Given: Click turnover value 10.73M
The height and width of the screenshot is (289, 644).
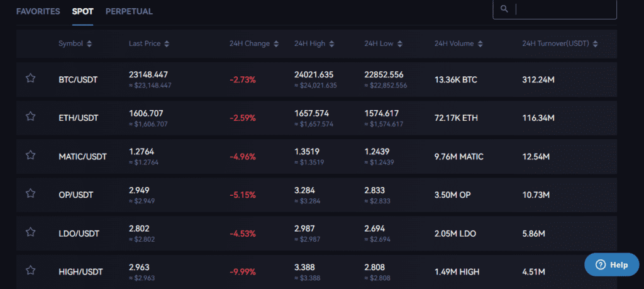Looking at the screenshot, I should (x=536, y=195).
